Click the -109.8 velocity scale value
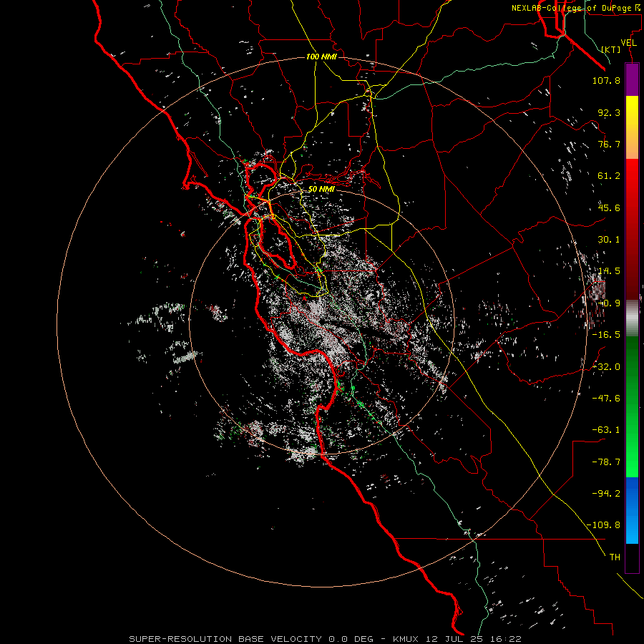 [603, 525]
